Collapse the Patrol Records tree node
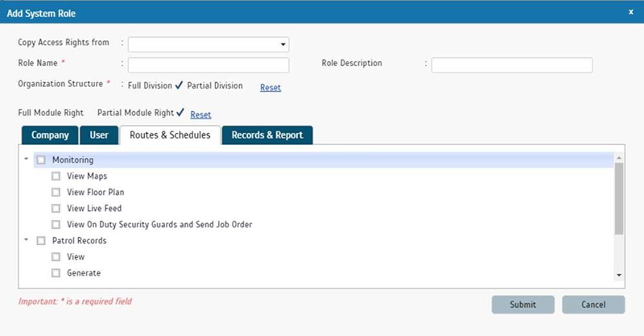The width and height of the screenshot is (644, 336). pos(27,239)
